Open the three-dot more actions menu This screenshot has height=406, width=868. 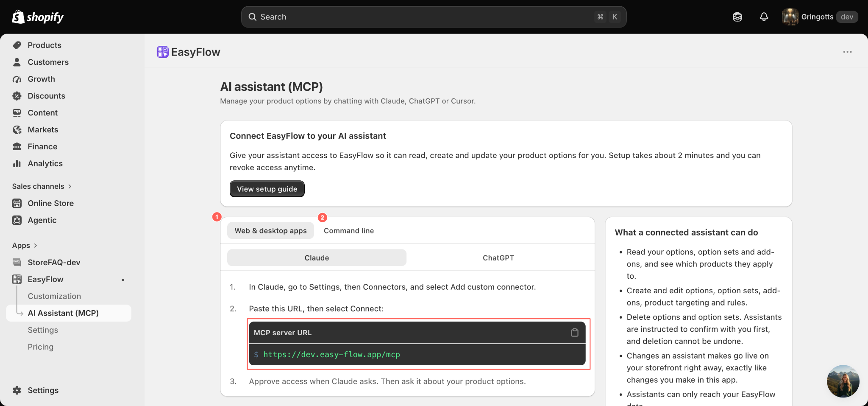[x=847, y=52]
